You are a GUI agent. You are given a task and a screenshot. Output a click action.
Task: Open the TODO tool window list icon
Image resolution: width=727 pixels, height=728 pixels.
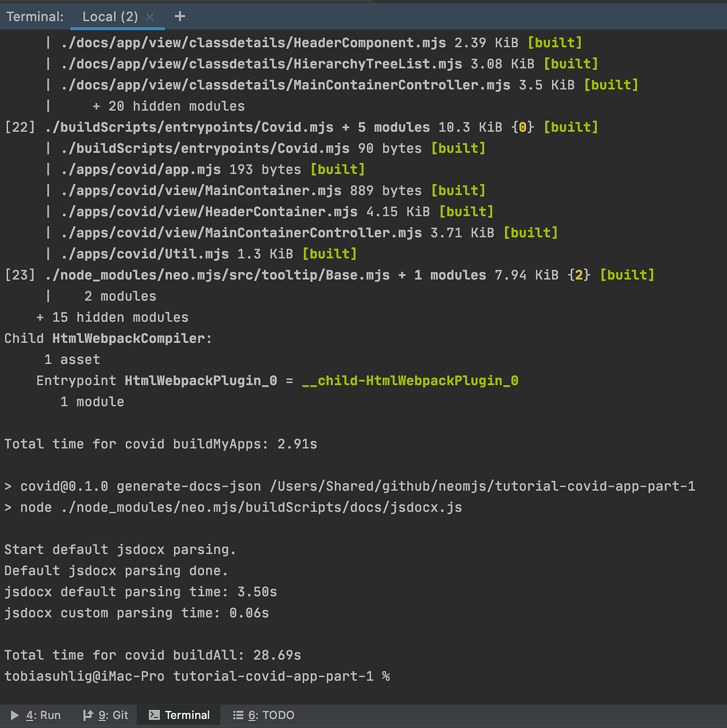point(238,715)
